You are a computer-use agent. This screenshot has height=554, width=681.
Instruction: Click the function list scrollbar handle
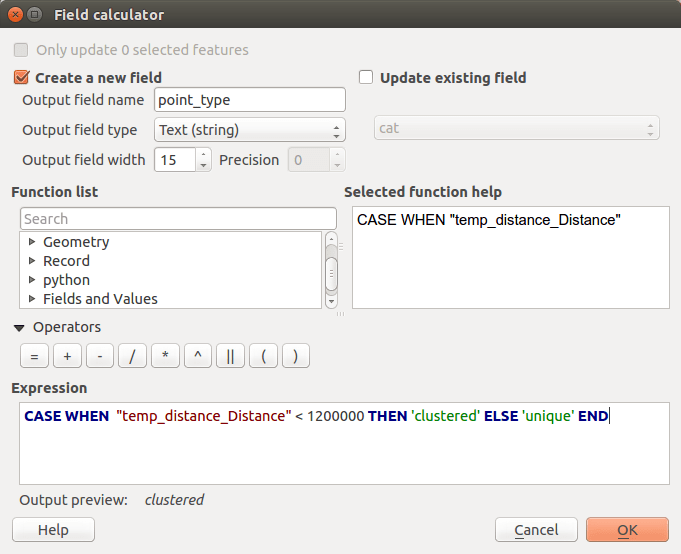pyautogui.click(x=331, y=274)
